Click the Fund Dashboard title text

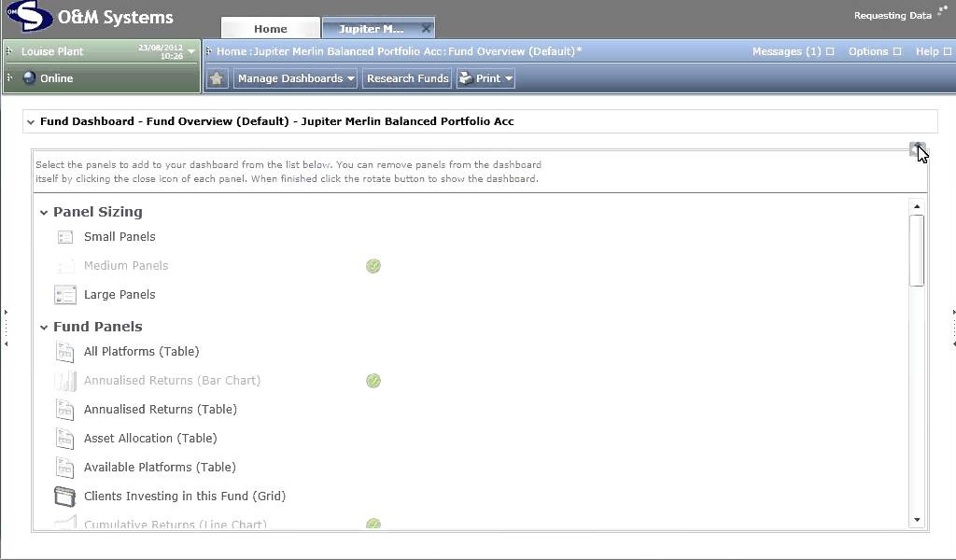pyautogui.click(x=276, y=122)
